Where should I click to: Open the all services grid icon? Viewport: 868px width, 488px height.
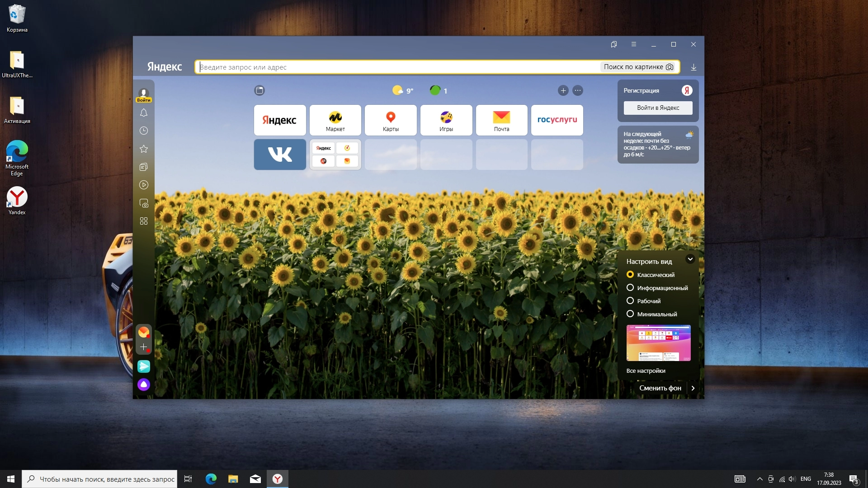pyautogui.click(x=144, y=221)
